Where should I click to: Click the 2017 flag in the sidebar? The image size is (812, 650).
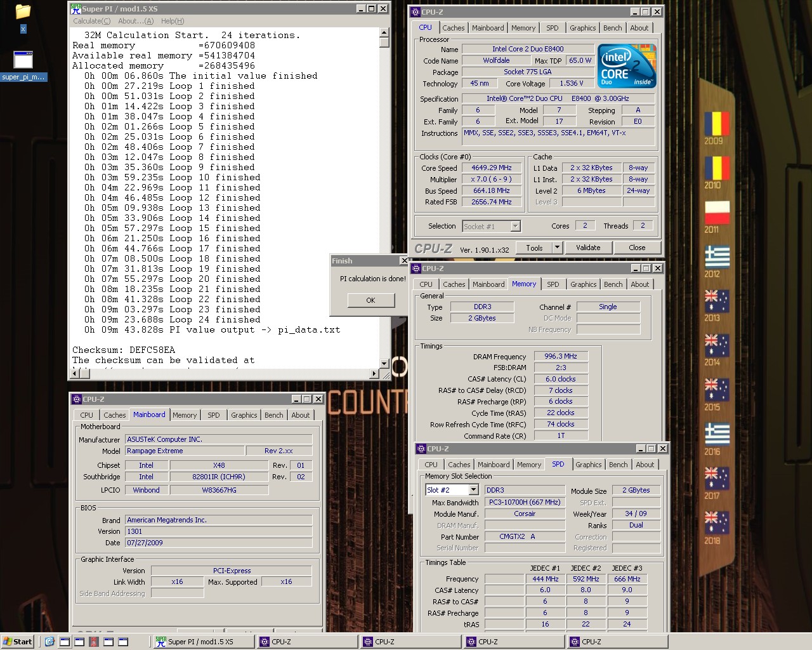[717, 479]
